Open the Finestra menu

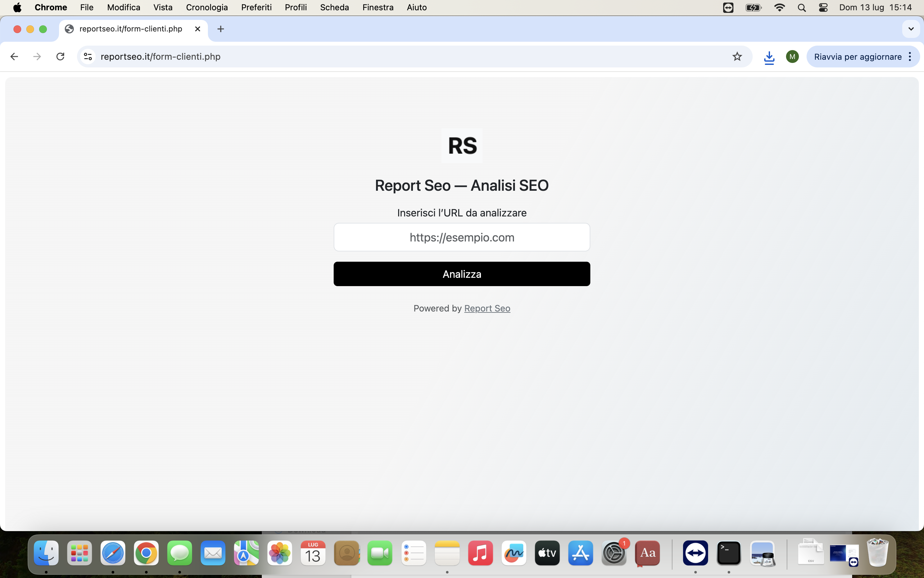click(x=378, y=7)
